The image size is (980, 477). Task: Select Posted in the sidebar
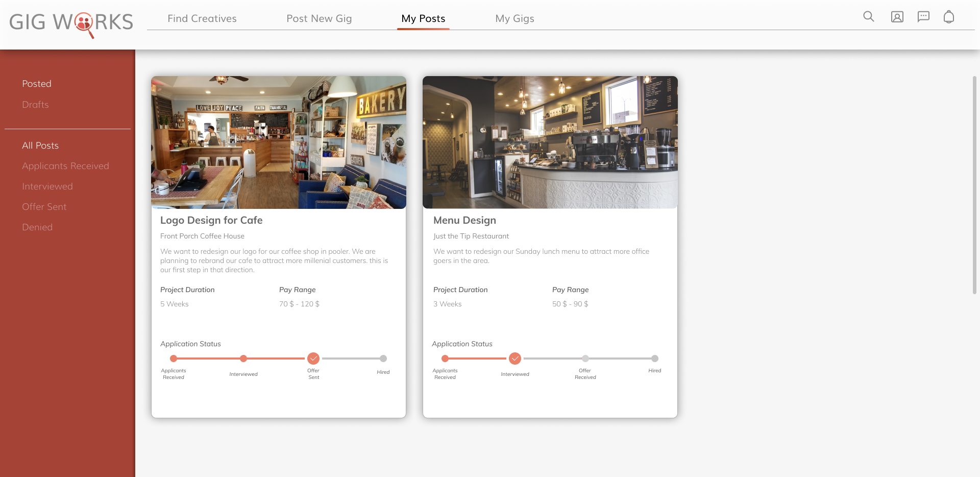click(x=37, y=84)
